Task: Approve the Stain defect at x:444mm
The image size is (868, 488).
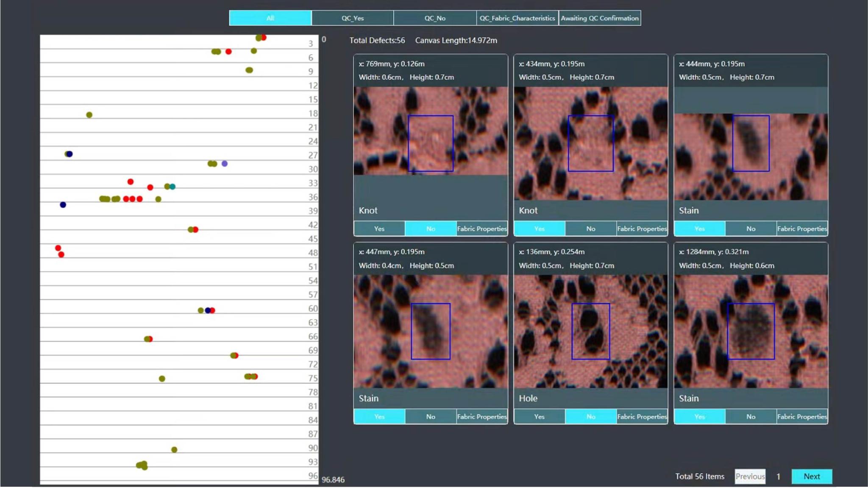Action: pyautogui.click(x=699, y=228)
